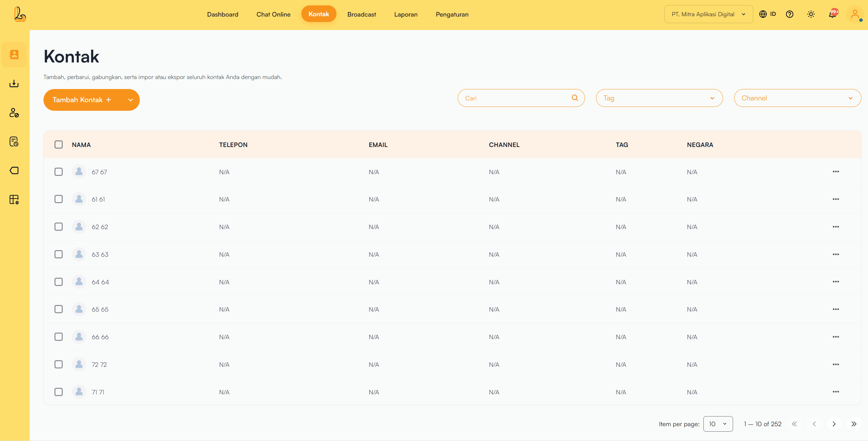The image size is (868, 441).
Task: Check the select-all checkbox beside NAMA
Action: pos(59,145)
